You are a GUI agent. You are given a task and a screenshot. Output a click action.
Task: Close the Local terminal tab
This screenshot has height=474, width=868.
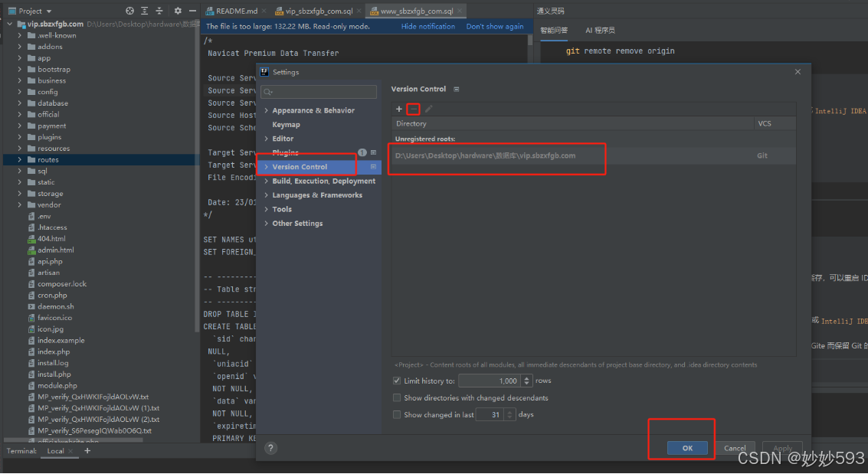pos(70,451)
